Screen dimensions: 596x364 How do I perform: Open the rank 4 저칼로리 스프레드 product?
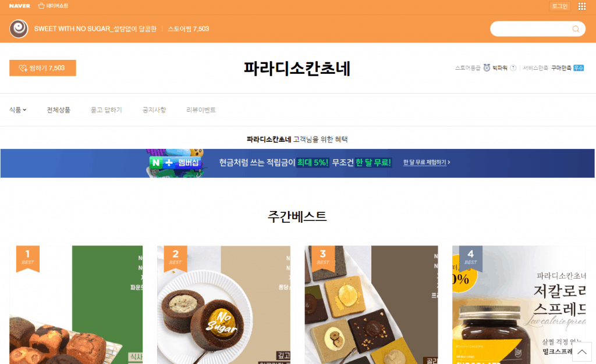tap(519, 305)
